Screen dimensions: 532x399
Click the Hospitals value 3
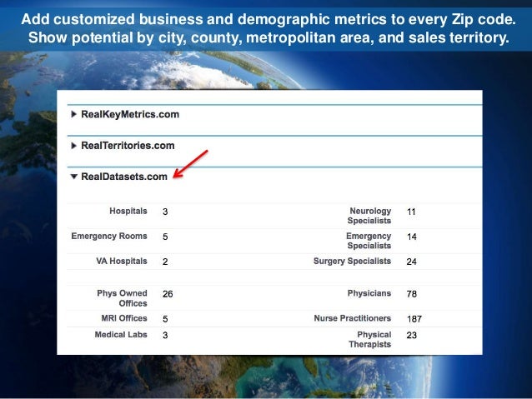165,212
